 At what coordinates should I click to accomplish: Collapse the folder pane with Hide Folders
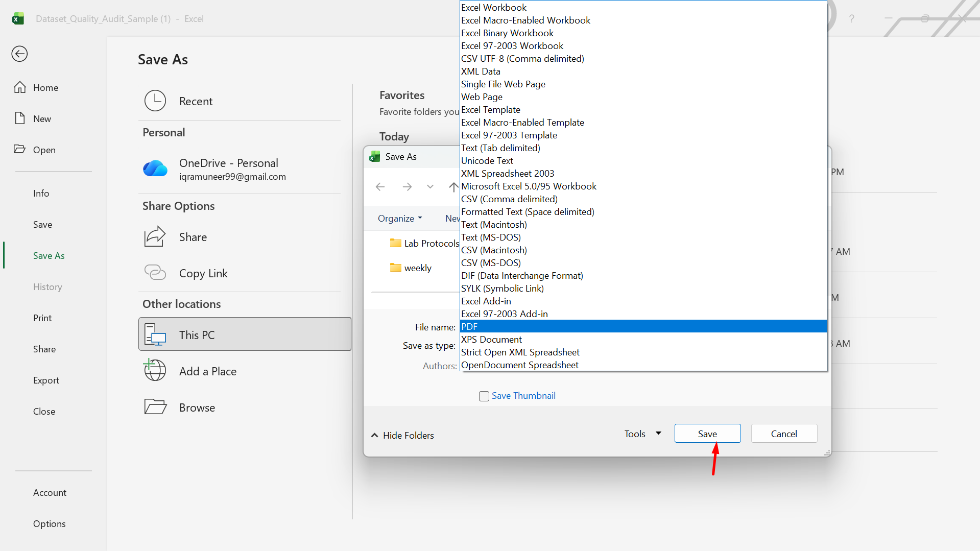point(402,435)
